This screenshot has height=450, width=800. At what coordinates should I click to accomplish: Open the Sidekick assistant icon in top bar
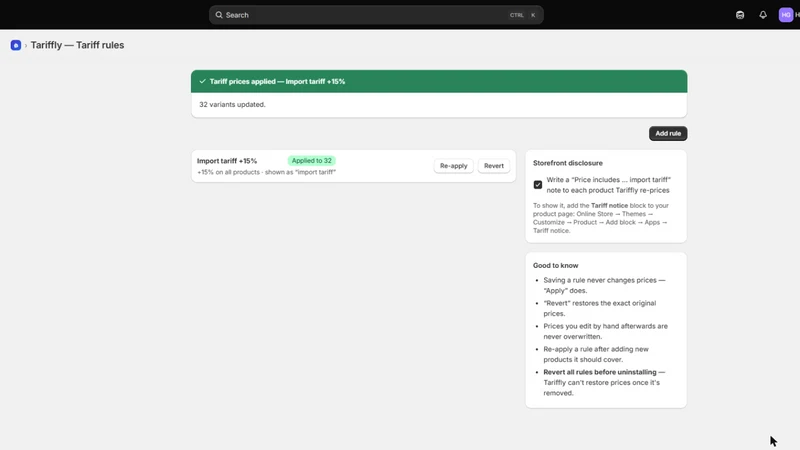click(x=740, y=15)
